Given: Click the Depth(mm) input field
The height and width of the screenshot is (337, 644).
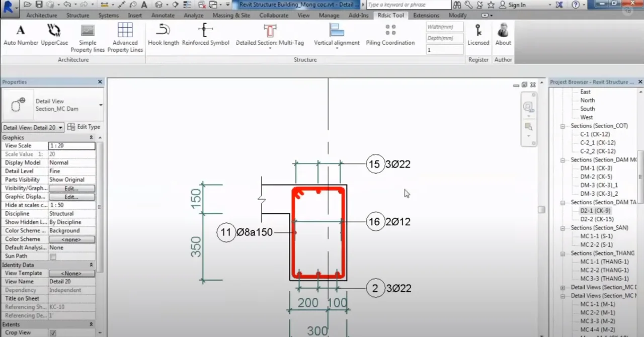Looking at the screenshot, I should pyautogui.click(x=445, y=38).
